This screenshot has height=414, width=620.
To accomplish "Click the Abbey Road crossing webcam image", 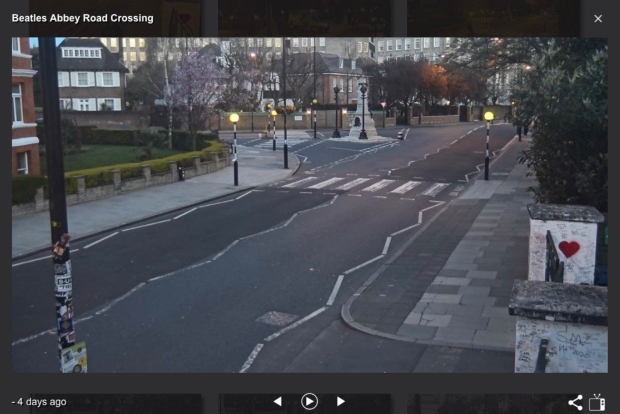I will click(310, 205).
